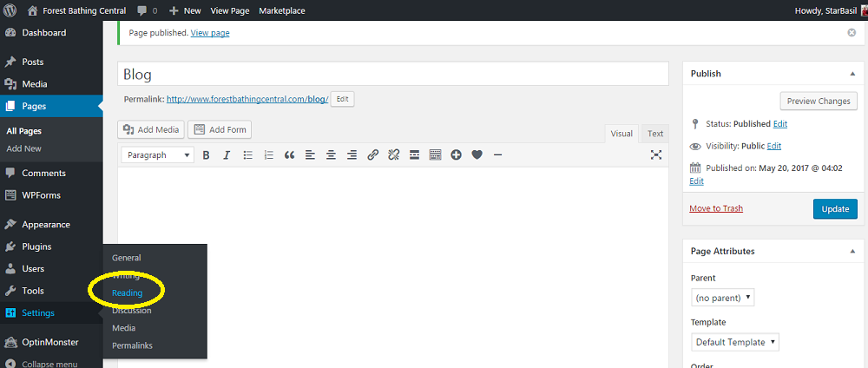Switch to Visual editor tab

(x=621, y=134)
